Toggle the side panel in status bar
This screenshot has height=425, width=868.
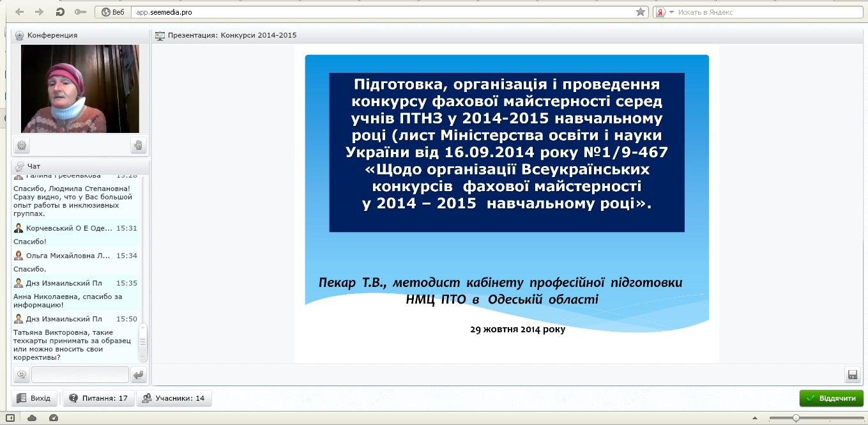tap(10, 418)
